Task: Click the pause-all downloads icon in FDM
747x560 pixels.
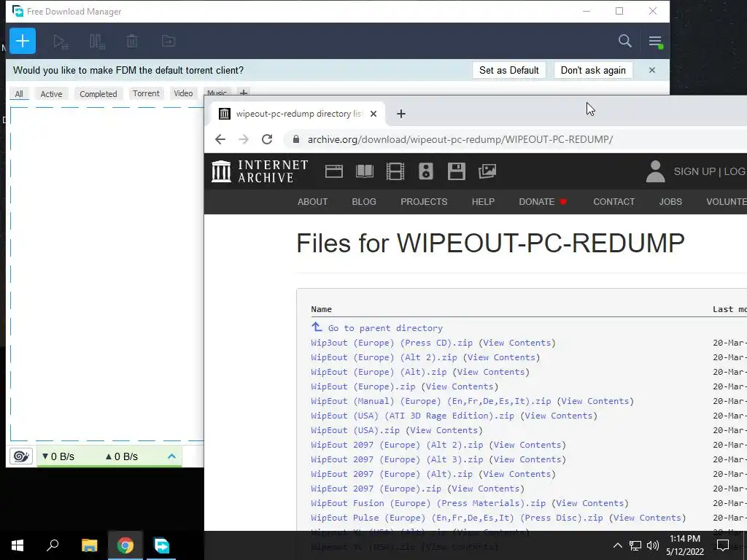Action: (x=97, y=42)
